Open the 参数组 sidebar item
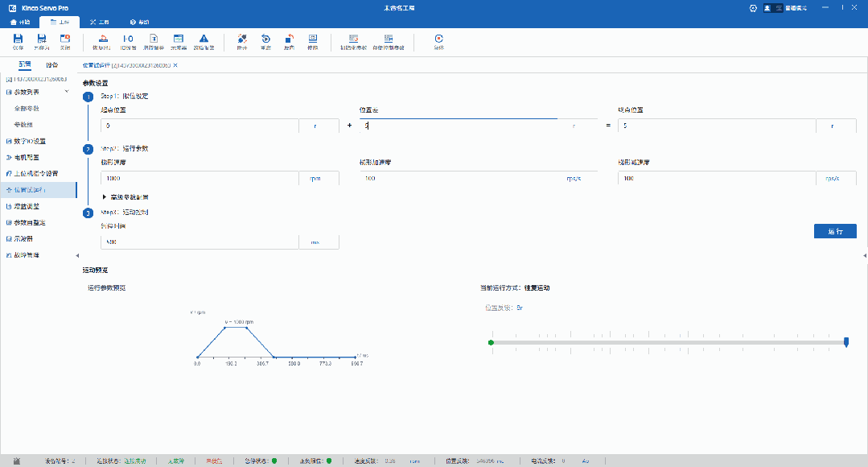The image size is (868, 467). 23,125
